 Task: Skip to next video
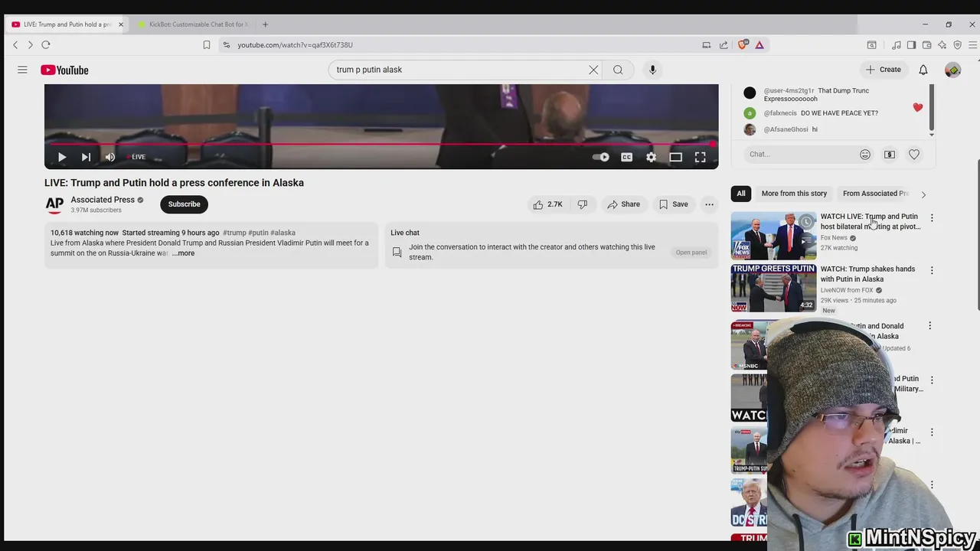tap(86, 157)
